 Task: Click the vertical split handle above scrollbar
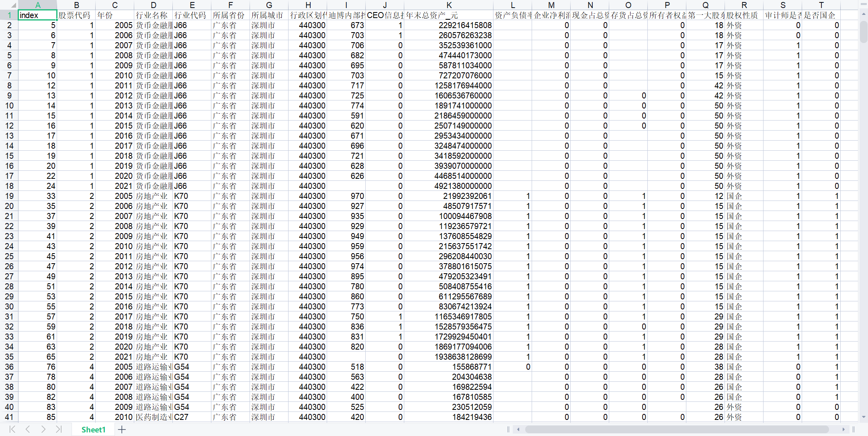864,4
